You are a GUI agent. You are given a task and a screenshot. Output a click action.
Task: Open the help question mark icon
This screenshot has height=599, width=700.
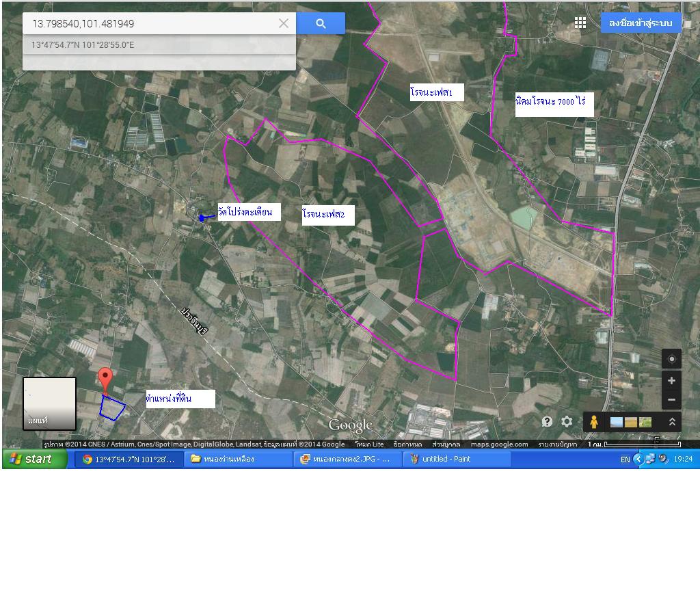pyautogui.click(x=547, y=421)
